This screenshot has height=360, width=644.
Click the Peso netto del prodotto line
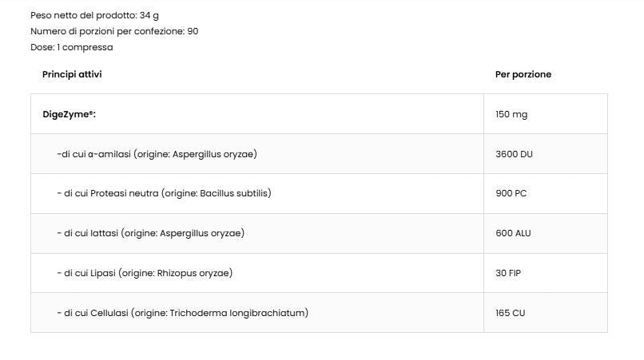[x=94, y=15]
